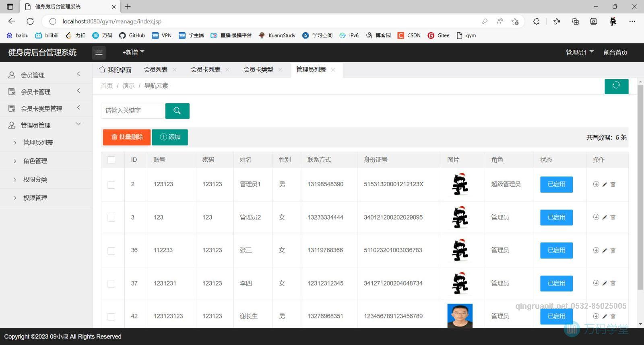Click the orange 批量删除 button
The image size is (644, 345).
[127, 137]
